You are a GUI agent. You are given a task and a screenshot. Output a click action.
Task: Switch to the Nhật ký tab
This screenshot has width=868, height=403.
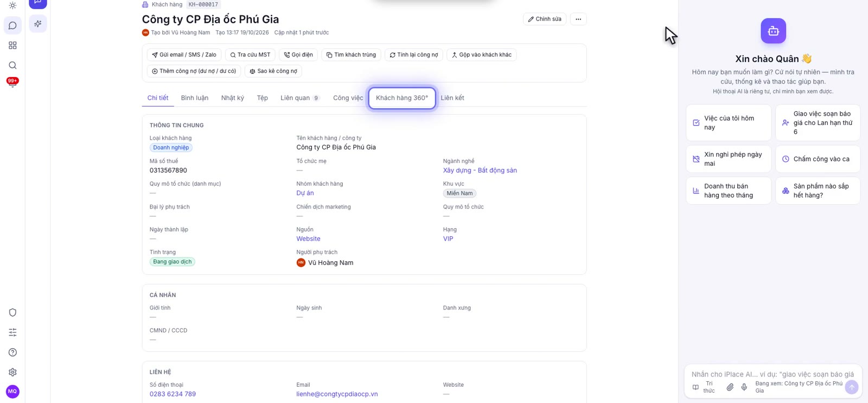[233, 98]
